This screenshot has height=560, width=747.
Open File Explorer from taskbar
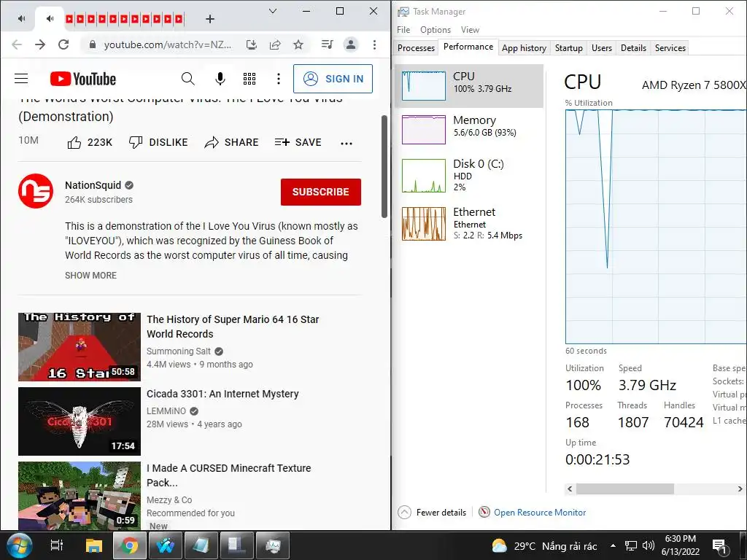(x=94, y=545)
